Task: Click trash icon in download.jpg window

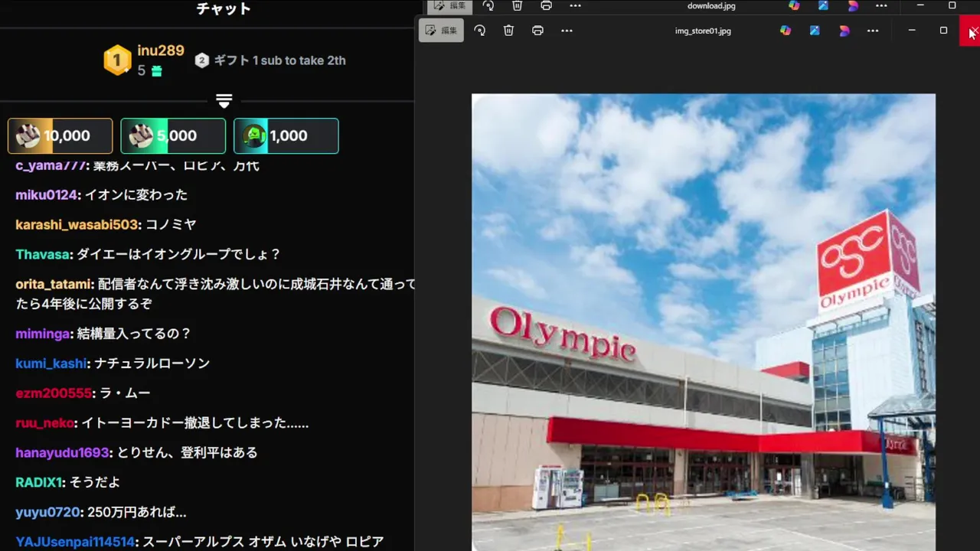Action: tap(518, 5)
